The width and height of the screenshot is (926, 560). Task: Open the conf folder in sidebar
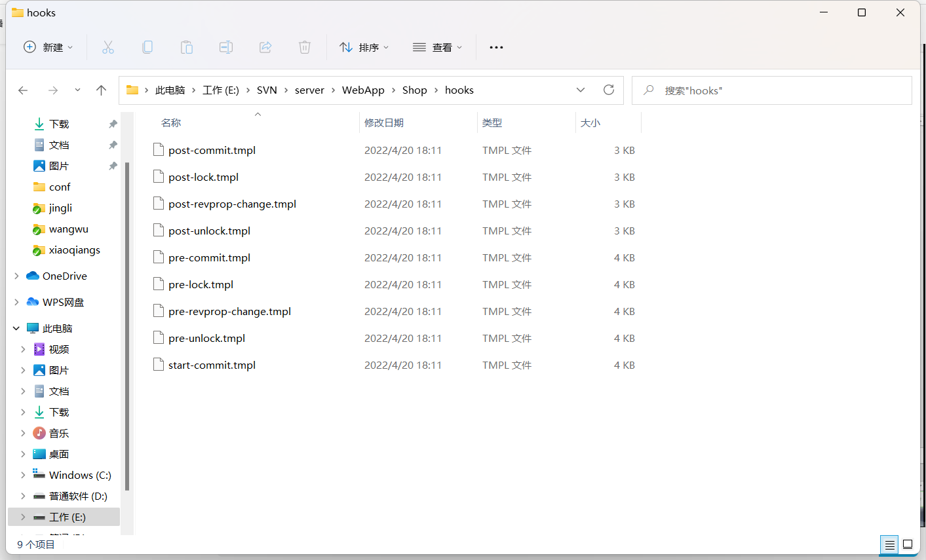click(60, 187)
